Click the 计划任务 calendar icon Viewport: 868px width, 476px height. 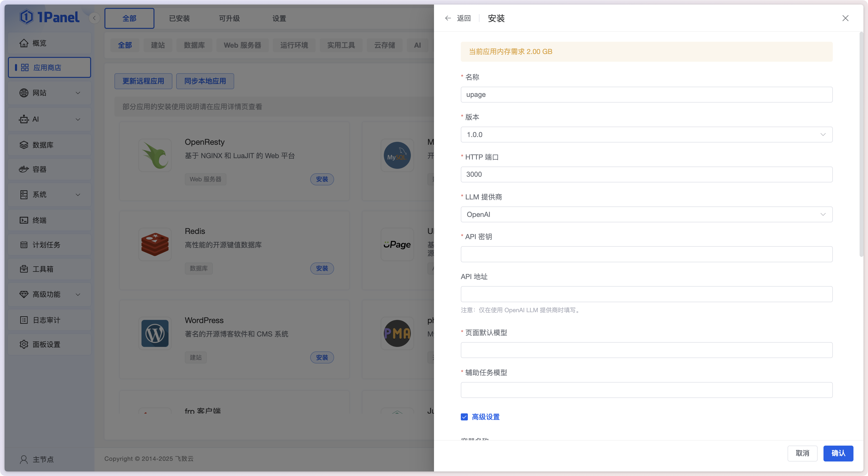24,245
